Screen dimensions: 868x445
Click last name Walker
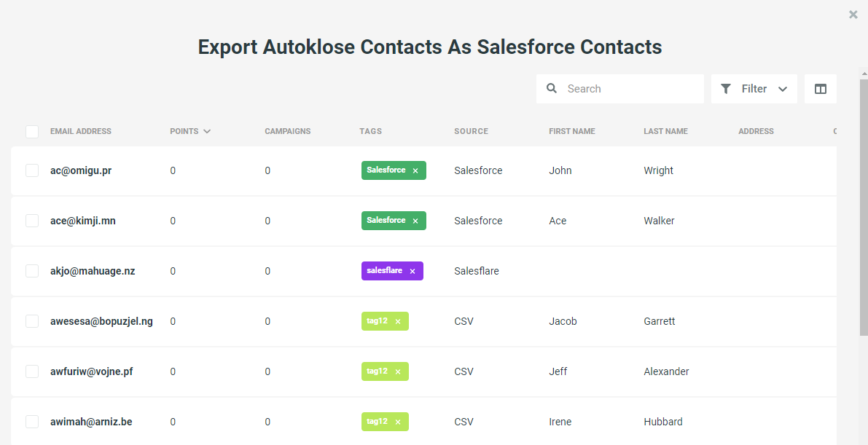coord(659,221)
